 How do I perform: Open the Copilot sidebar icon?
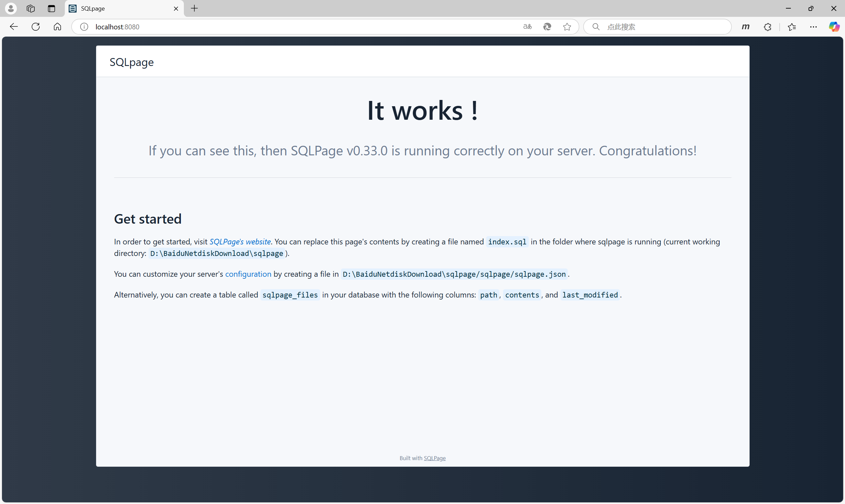(834, 26)
